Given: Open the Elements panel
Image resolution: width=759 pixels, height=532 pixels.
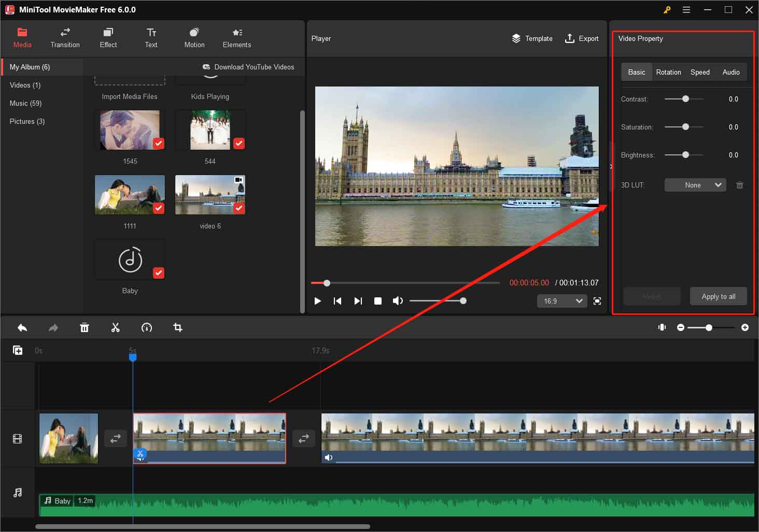Looking at the screenshot, I should click(236, 37).
